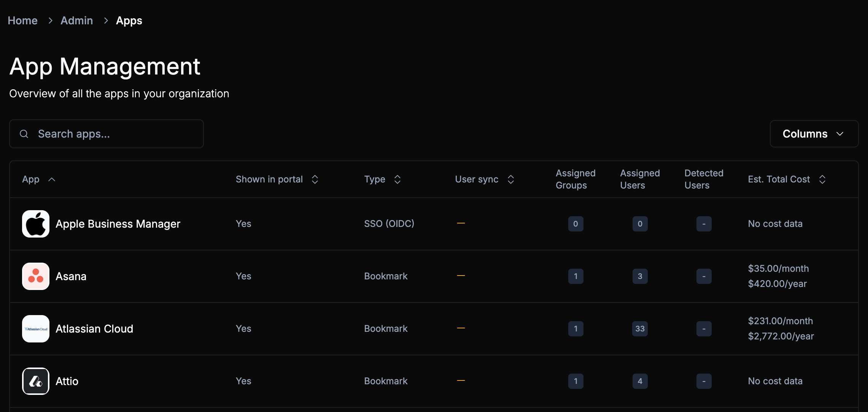Go to the Home breadcrumb
The width and height of the screenshot is (868, 412).
tap(22, 21)
